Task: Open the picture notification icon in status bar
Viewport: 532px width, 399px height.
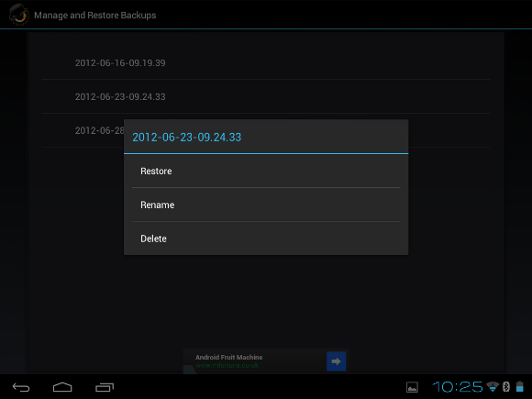Action: tap(412, 387)
